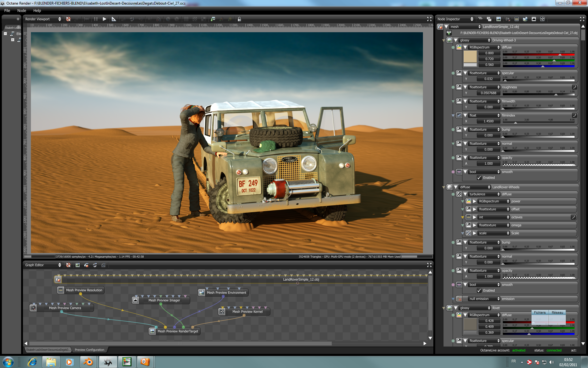Select the Mesh Preview RenderTarget node
588x368 pixels.
click(x=178, y=331)
